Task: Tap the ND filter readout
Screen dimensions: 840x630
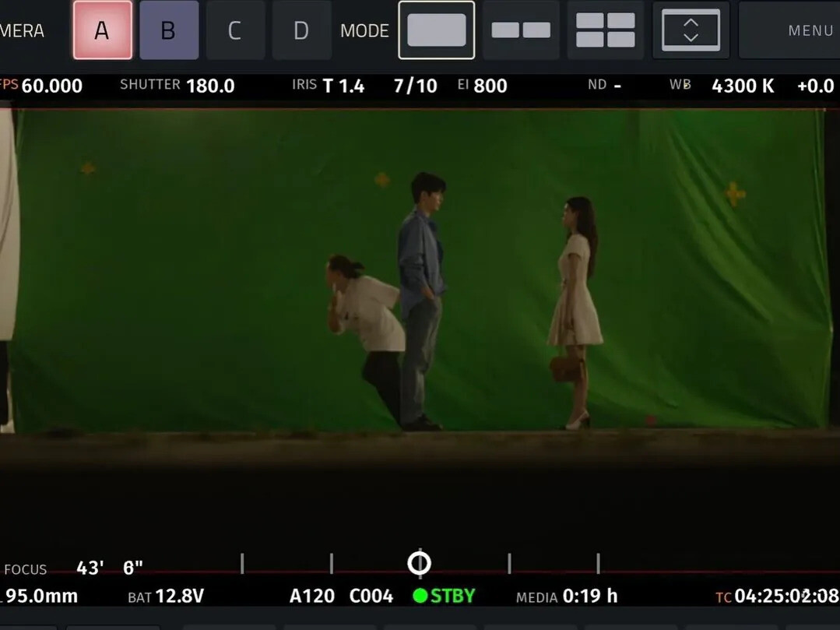Action: pos(604,85)
